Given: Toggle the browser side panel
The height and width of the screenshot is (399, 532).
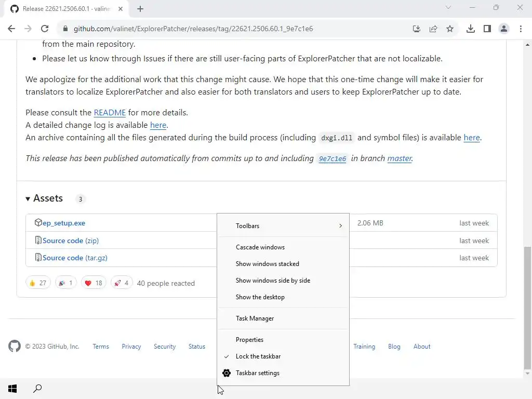Looking at the screenshot, I should [x=487, y=29].
